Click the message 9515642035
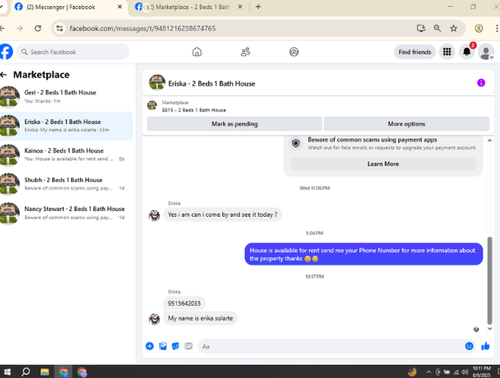 click(184, 303)
